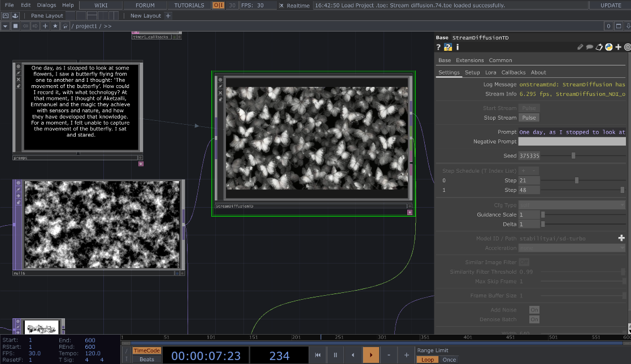This screenshot has height=364, width=631.
Task: Select Loop range limit mode
Action: point(428,359)
